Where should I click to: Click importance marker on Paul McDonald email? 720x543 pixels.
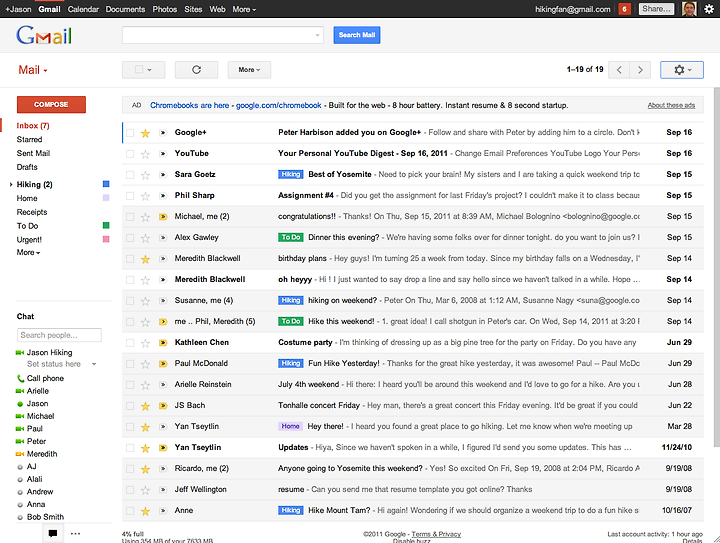[163, 364]
